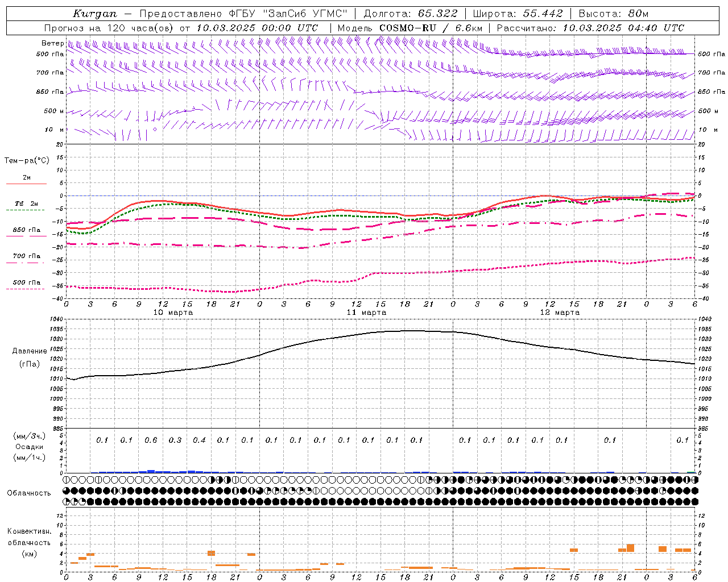Viewport: 728px width, 582px height.
Task: Click the '850 гПа' temperature legend entry
Action: click(27, 230)
